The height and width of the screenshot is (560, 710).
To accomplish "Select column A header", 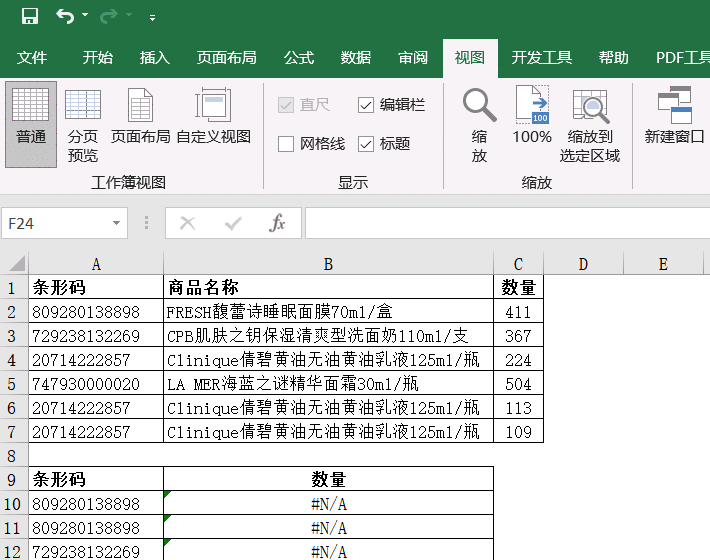I will click(96, 264).
